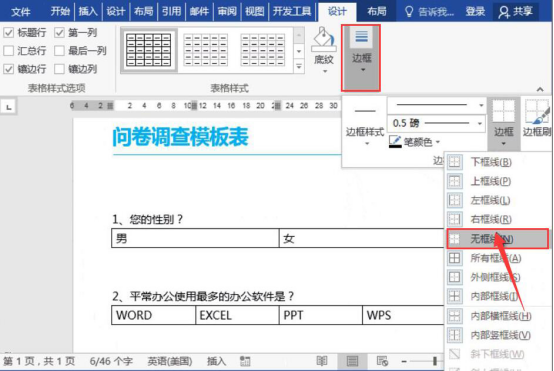Select 上框线(P) top border option

[x=497, y=181]
